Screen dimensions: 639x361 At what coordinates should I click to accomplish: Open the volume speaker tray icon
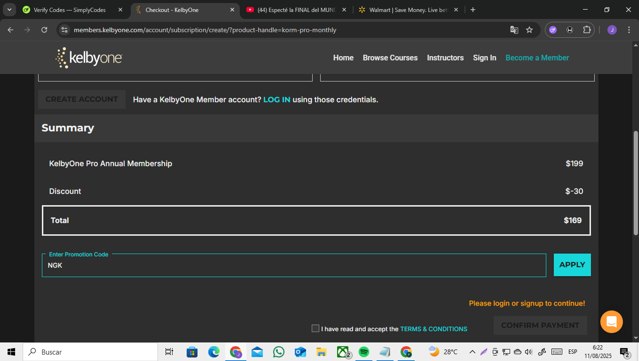529,352
